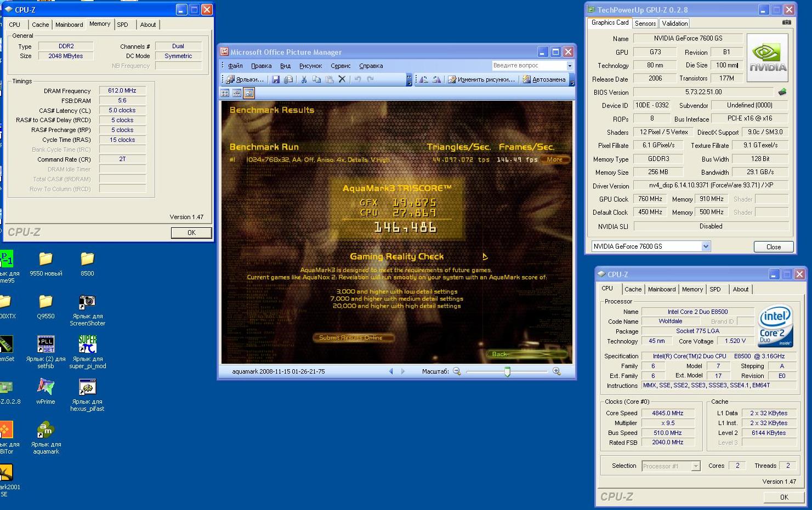The width and height of the screenshot is (812, 510).
Task: Go to previous picture arrow
Action: [391, 371]
